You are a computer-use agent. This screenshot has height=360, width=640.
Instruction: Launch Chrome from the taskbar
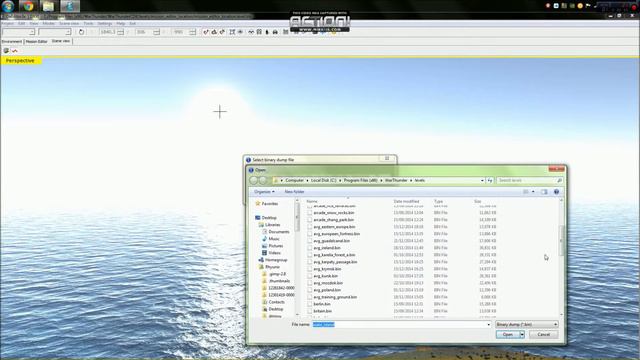point(28,6)
